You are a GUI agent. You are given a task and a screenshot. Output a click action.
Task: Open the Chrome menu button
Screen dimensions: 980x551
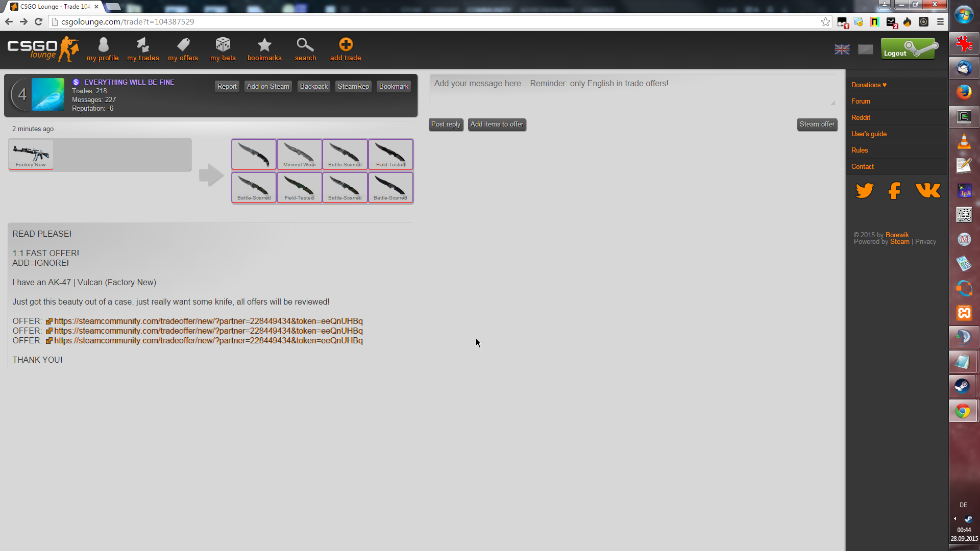940,21
